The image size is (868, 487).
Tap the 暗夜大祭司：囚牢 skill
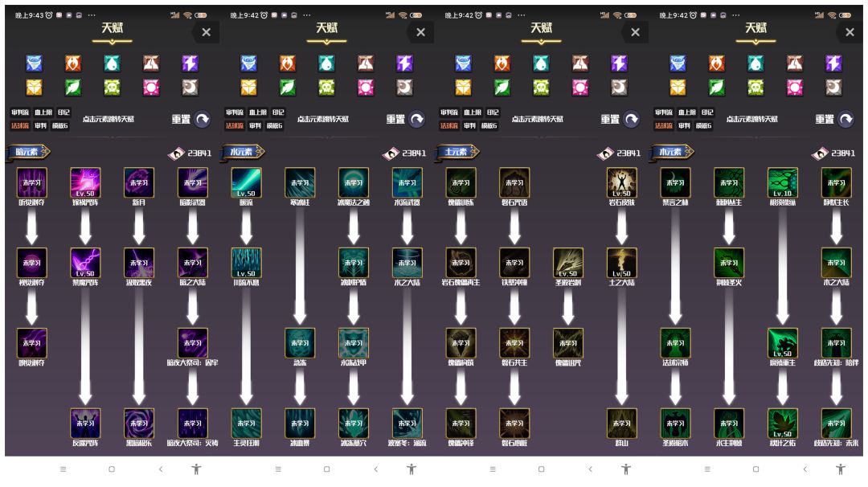(x=192, y=343)
